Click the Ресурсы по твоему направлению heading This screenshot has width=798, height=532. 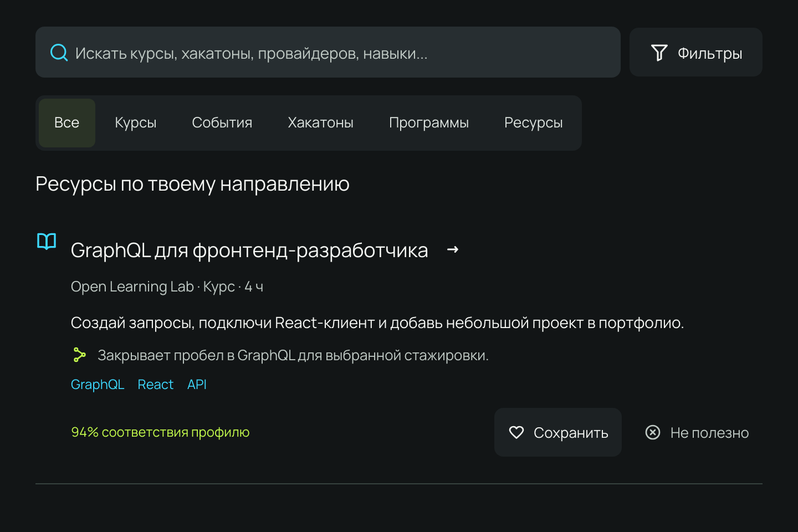(192, 184)
